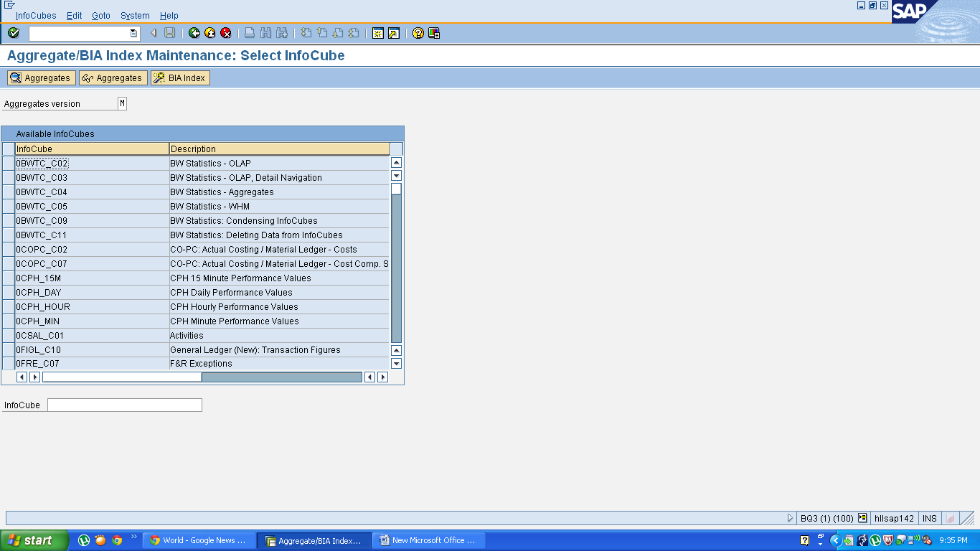Click the First Page icon
This screenshot has width=980, height=551.
(306, 33)
